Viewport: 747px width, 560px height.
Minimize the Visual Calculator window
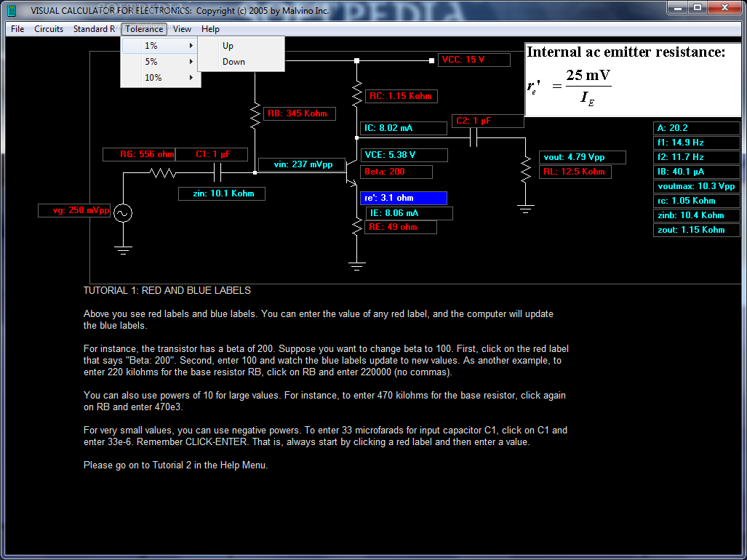677,7
